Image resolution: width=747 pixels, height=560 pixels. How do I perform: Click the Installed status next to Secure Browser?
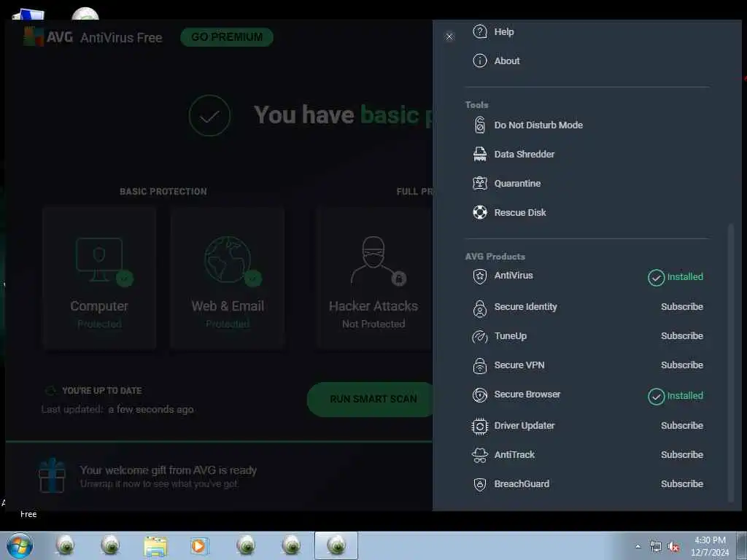pyautogui.click(x=676, y=396)
